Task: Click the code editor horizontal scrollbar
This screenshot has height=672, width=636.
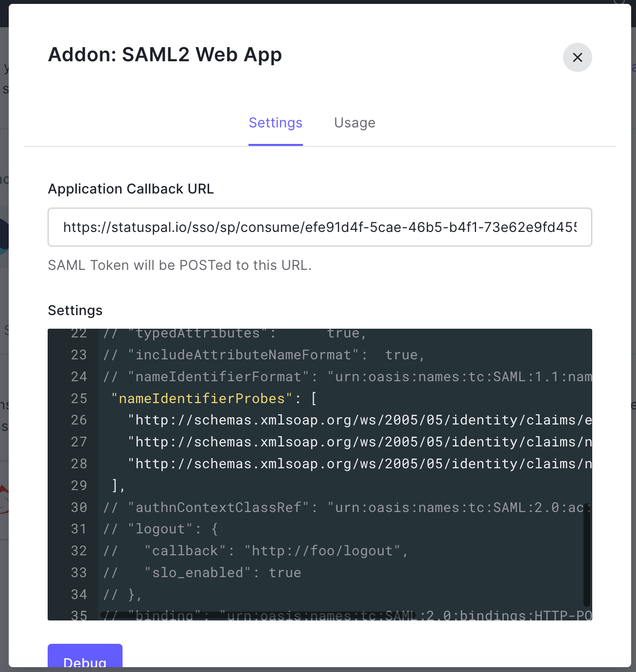Action: [258, 615]
